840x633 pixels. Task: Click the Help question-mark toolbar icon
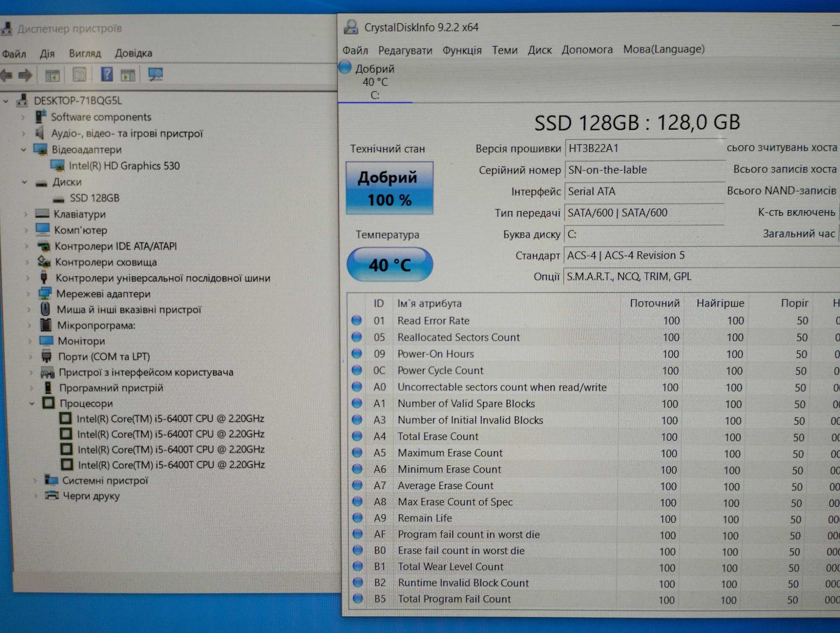pyautogui.click(x=107, y=75)
